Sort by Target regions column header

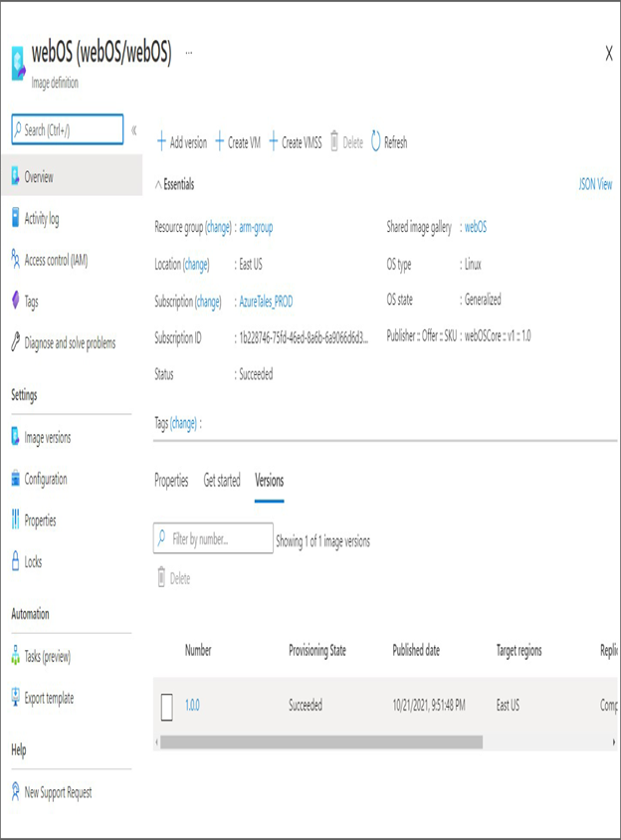(518, 651)
